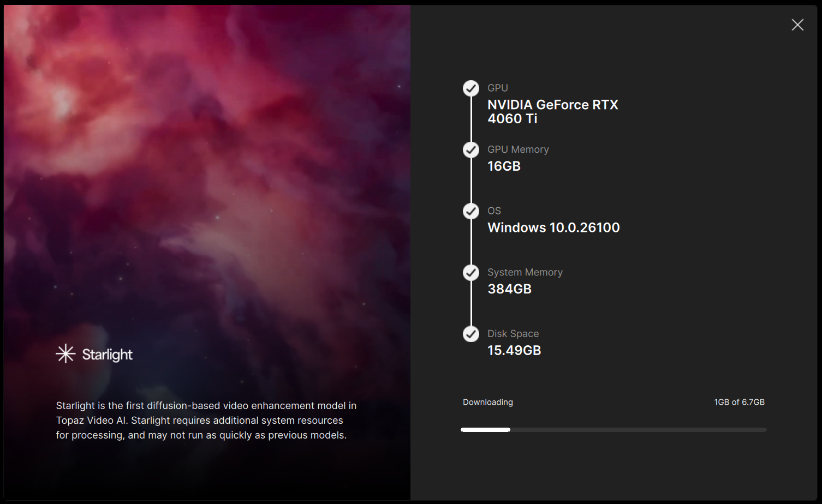This screenshot has height=504, width=822.
Task: Click the OS label
Action: click(x=494, y=211)
